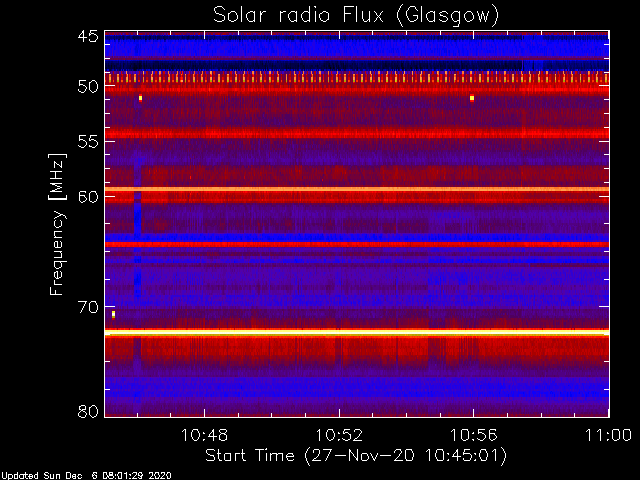Click the yellow spot near 10:56 at 51 MHz
The height and width of the screenshot is (480, 640).
[x=472, y=98]
